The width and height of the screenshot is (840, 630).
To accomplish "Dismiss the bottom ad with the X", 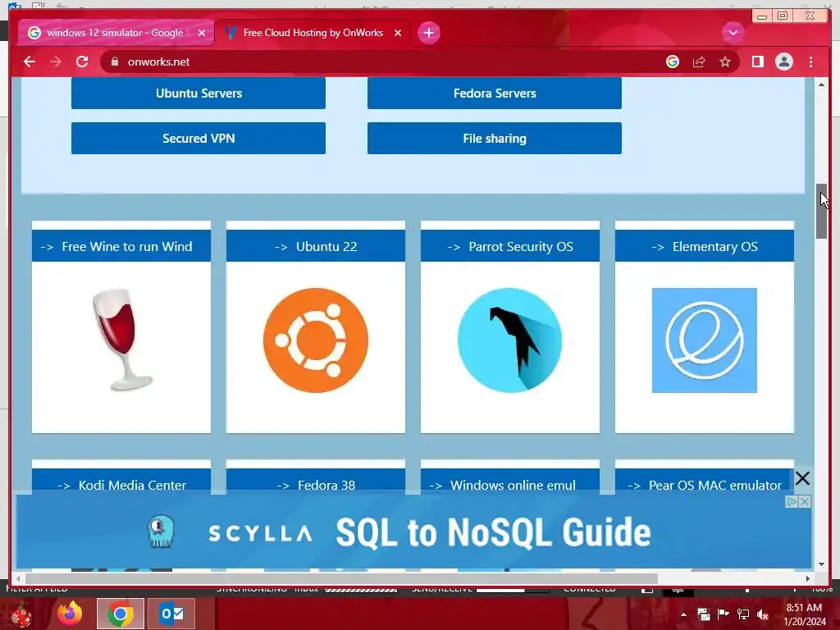I will click(802, 478).
